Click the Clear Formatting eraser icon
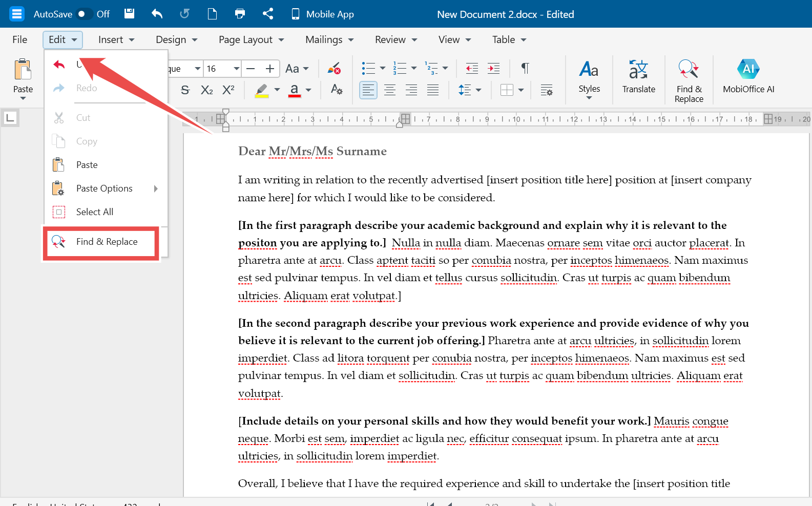Viewport: 812px width, 506px height. point(335,69)
